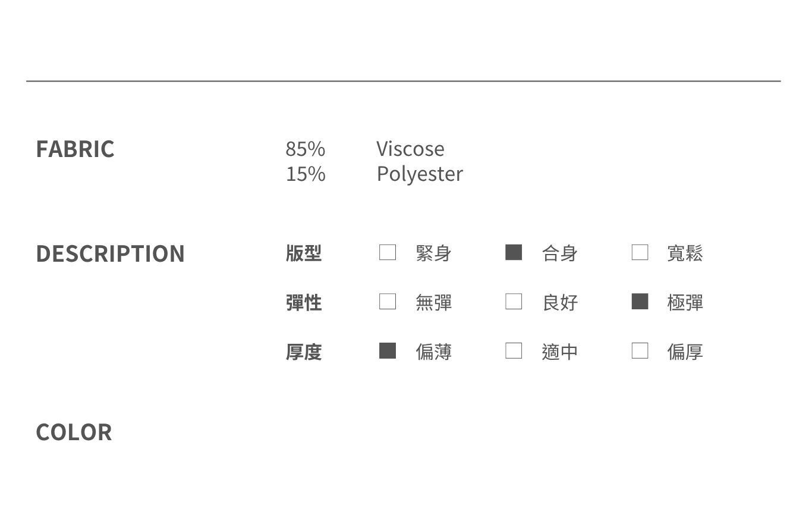Check the 偏厚 thick checkbox
The height and width of the screenshot is (530, 812).
(x=640, y=351)
